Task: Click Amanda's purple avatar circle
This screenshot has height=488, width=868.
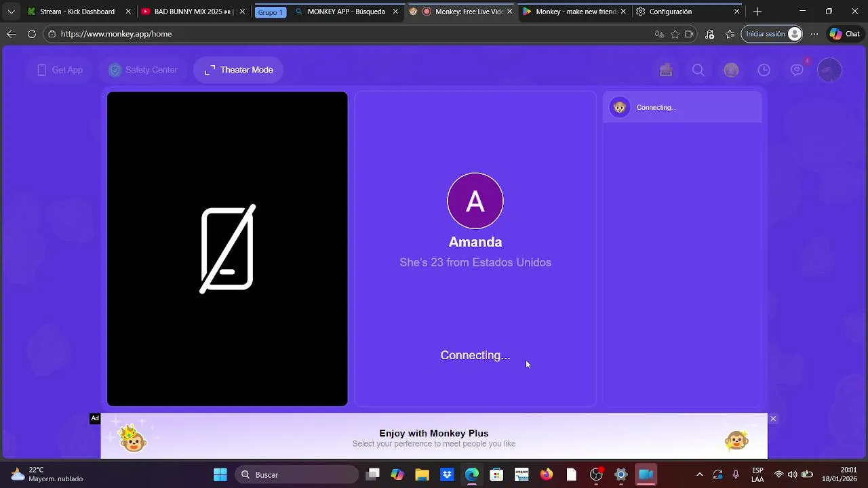Action: tap(475, 201)
